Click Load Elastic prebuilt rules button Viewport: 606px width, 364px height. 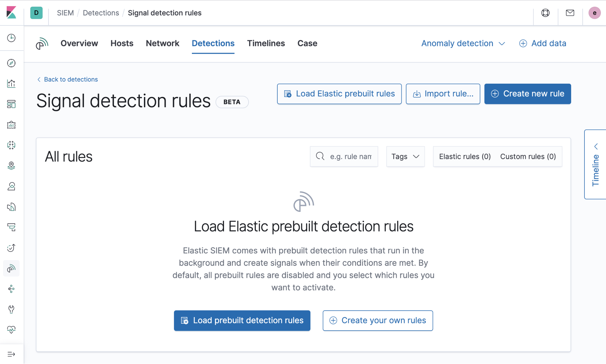[339, 93]
